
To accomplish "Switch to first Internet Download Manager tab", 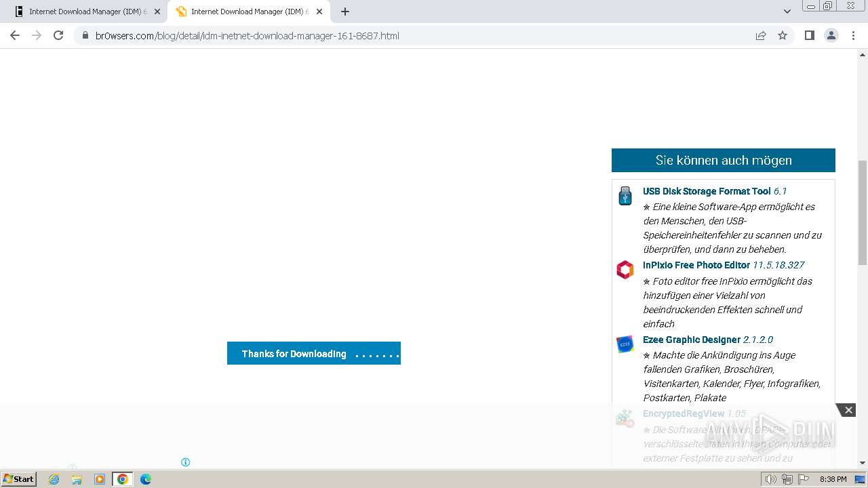I will (x=87, y=12).
